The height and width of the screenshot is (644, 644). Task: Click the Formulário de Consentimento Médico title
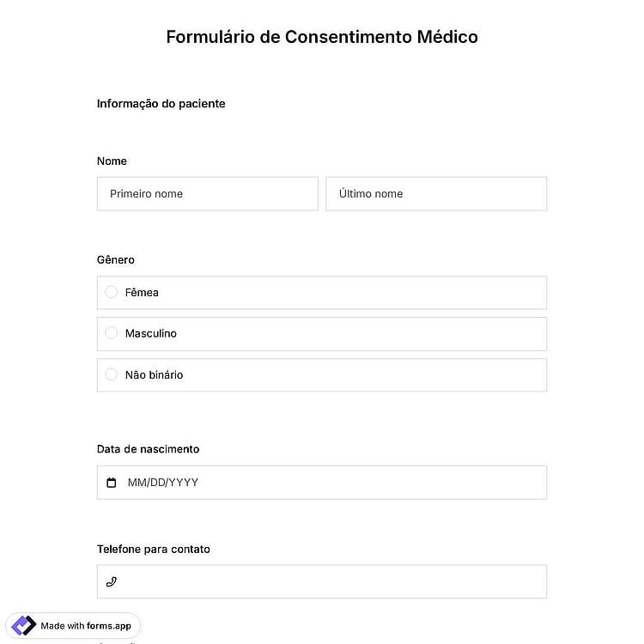pyautogui.click(x=322, y=37)
